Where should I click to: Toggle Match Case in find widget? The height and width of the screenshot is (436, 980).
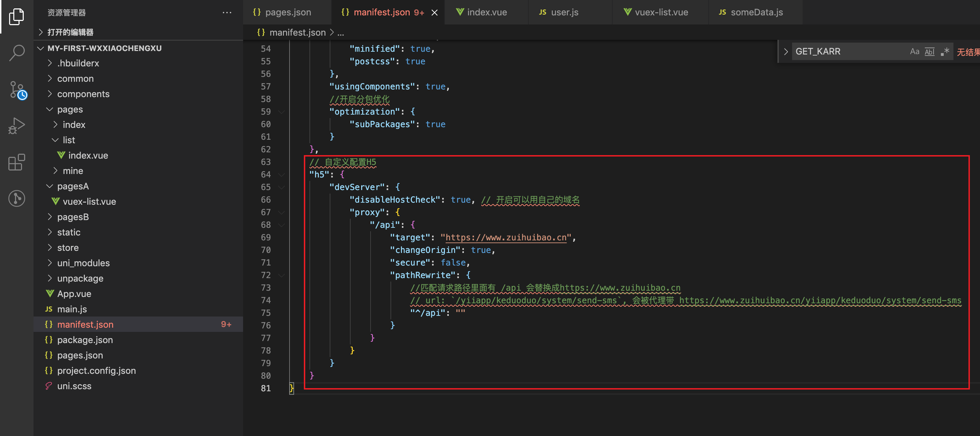(x=914, y=51)
